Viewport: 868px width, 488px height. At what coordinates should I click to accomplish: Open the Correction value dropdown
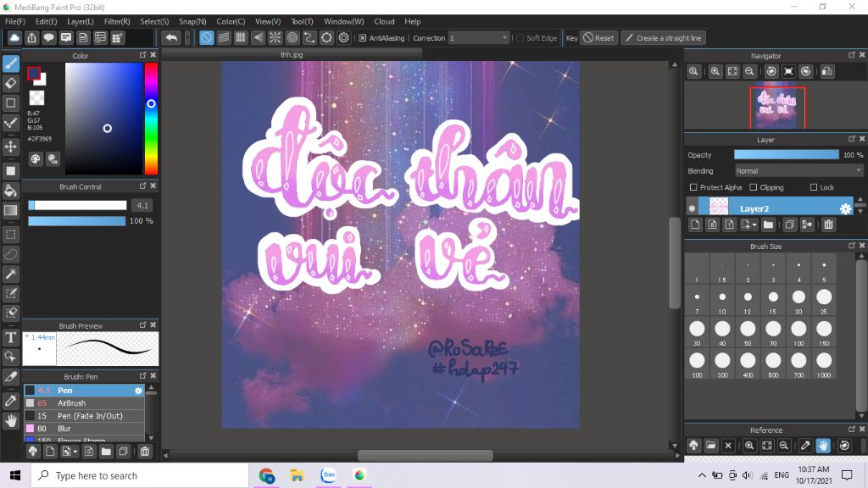click(478, 38)
